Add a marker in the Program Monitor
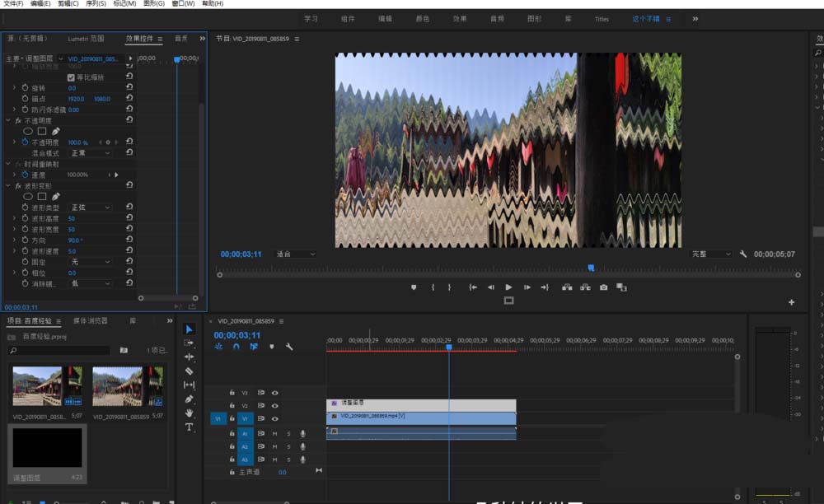Screen dimensions: 824x504 point(414,287)
